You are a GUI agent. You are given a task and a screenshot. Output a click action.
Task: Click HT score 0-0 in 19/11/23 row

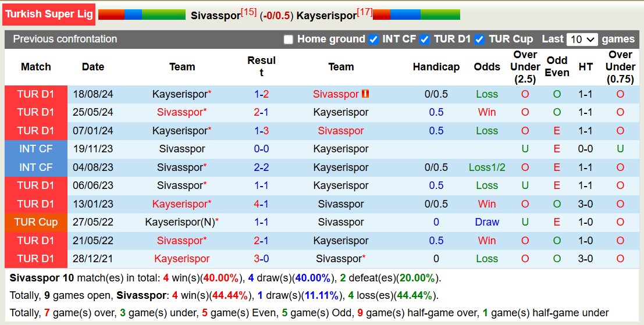click(585, 149)
